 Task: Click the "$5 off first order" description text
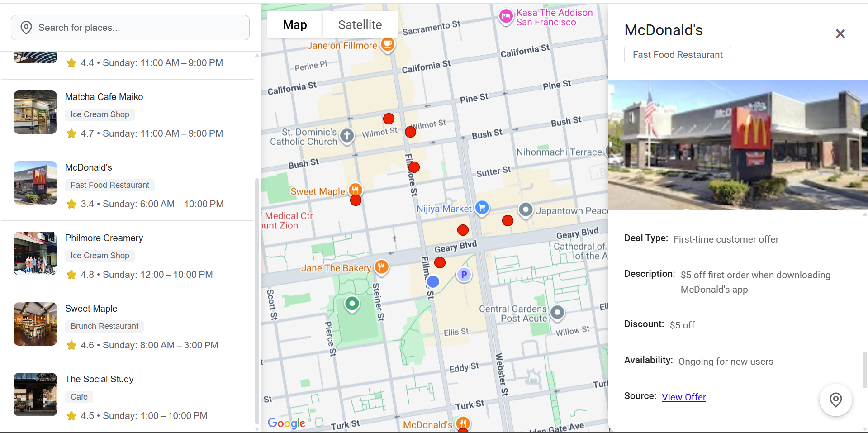pyautogui.click(x=755, y=282)
